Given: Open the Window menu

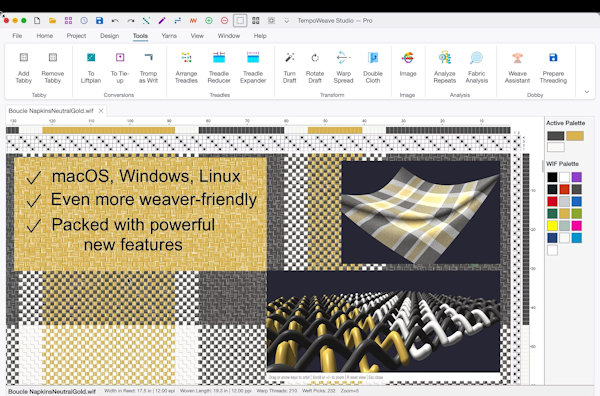Looking at the screenshot, I should coord(229,36).
